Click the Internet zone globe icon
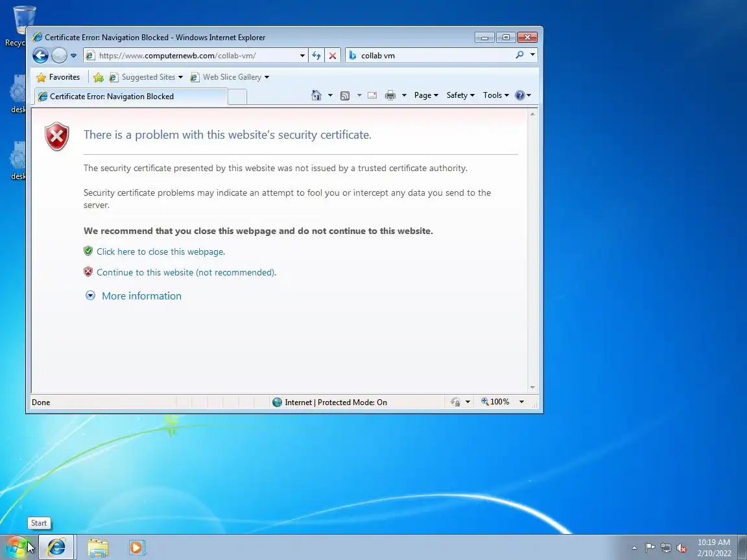The height and width of the screenshot is (560, 747). coord(277,402)
